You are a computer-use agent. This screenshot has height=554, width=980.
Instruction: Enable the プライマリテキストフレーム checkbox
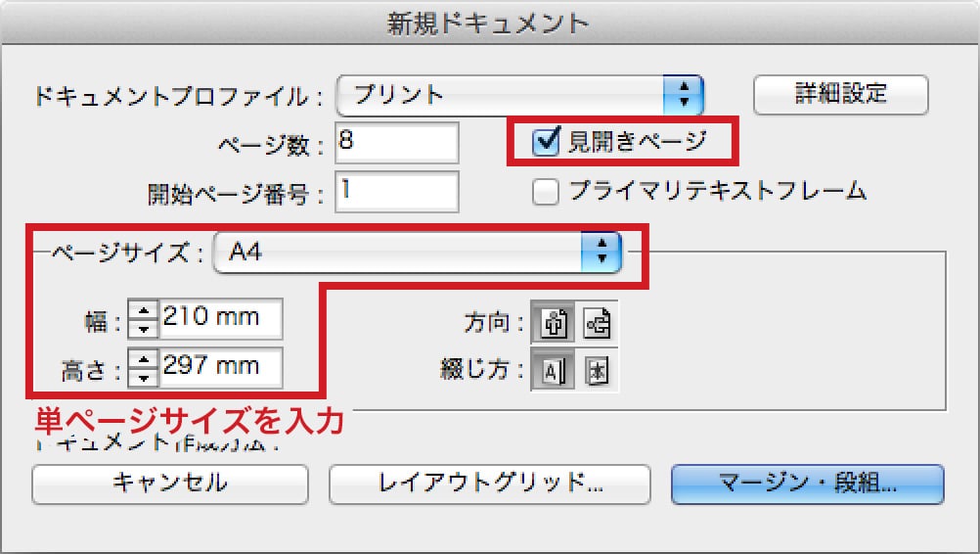point(545,192)
